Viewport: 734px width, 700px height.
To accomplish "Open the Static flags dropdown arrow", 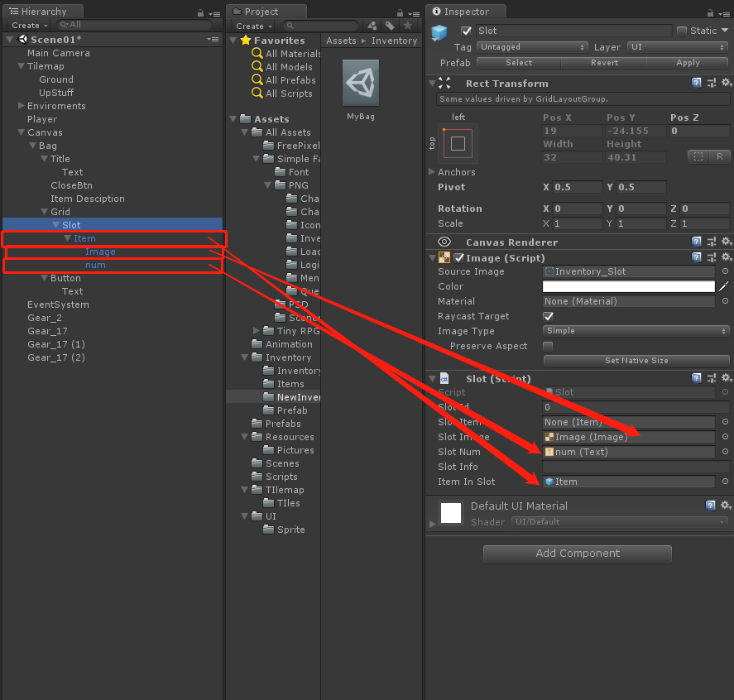I will pos(725,30).
